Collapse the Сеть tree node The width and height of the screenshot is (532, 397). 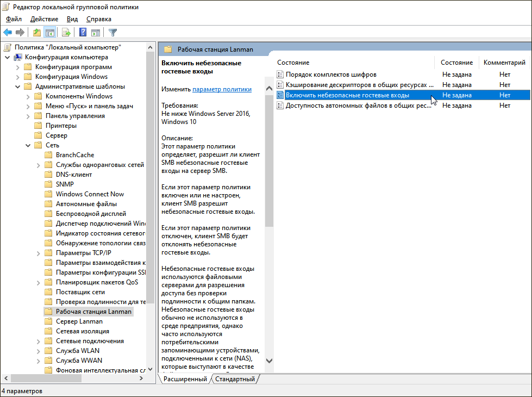point(28,145)
